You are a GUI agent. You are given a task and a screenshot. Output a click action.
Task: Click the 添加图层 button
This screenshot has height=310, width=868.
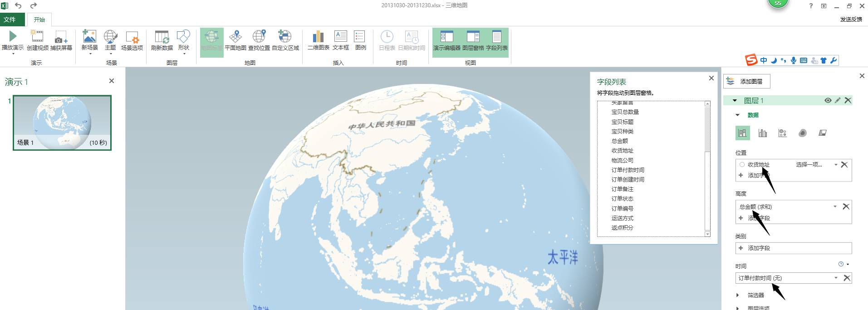(x=746, y=81)
